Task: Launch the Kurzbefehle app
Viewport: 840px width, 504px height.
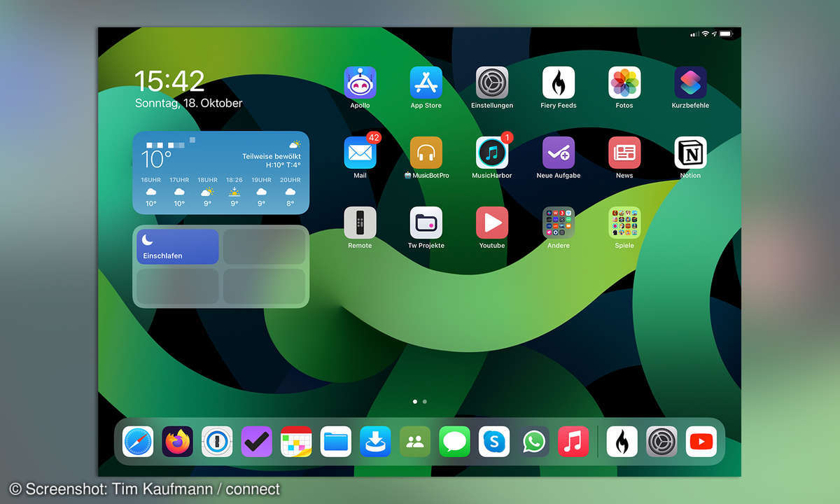Action: pyautogui.click(x=690, y=83)
